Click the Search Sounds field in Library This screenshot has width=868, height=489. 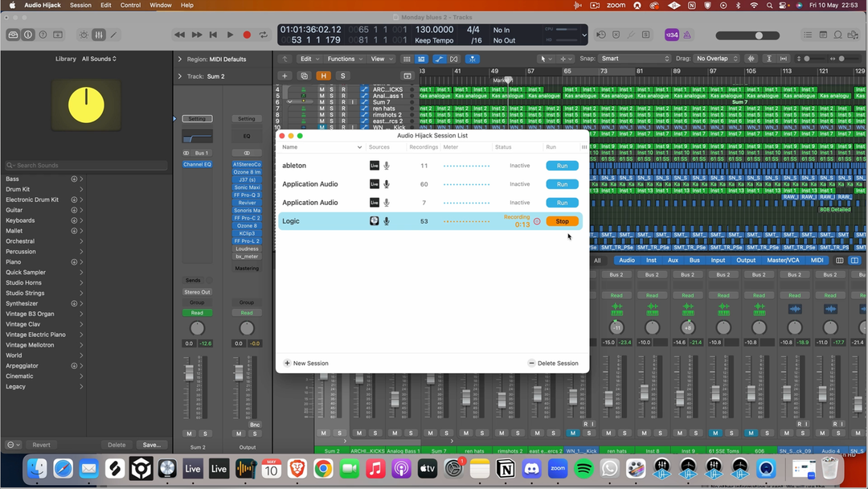point(87,166)
